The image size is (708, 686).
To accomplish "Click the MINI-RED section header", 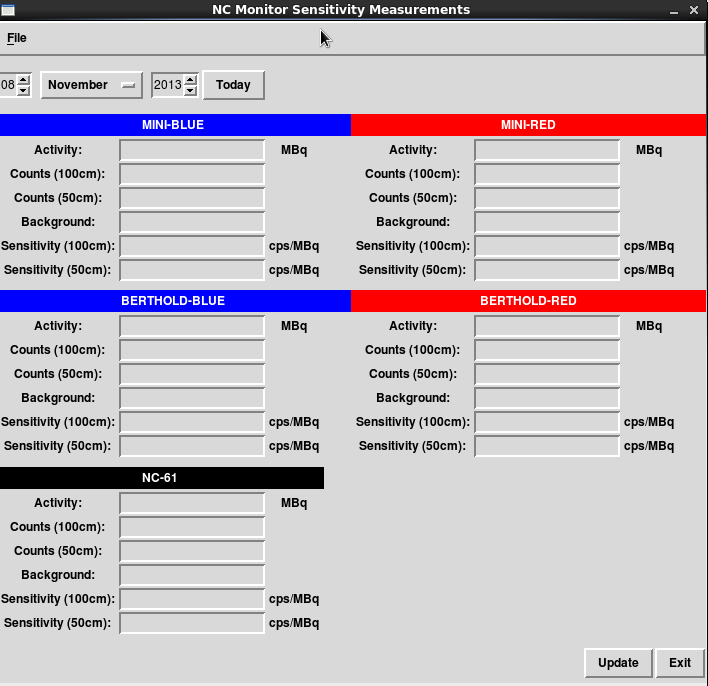I will (x=528, y=125).
